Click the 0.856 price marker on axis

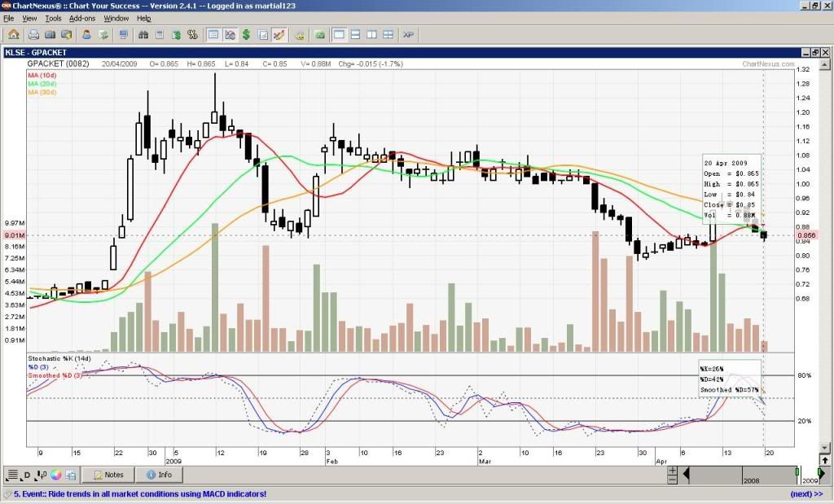click(806, 235)
